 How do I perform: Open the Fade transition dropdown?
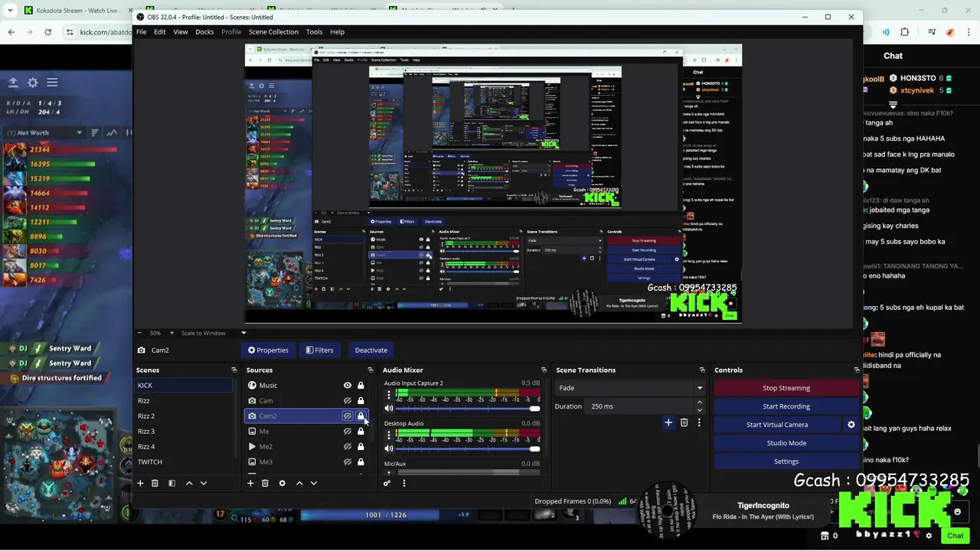pyautogui.click(x=630, y=388)
